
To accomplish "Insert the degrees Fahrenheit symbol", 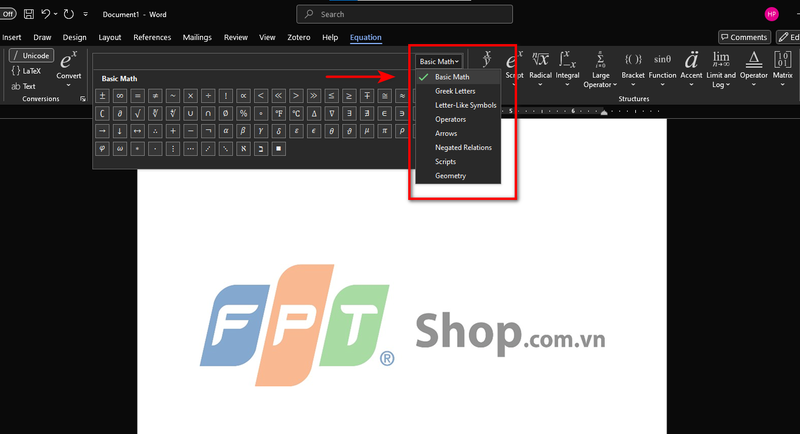I will [279, 113].
